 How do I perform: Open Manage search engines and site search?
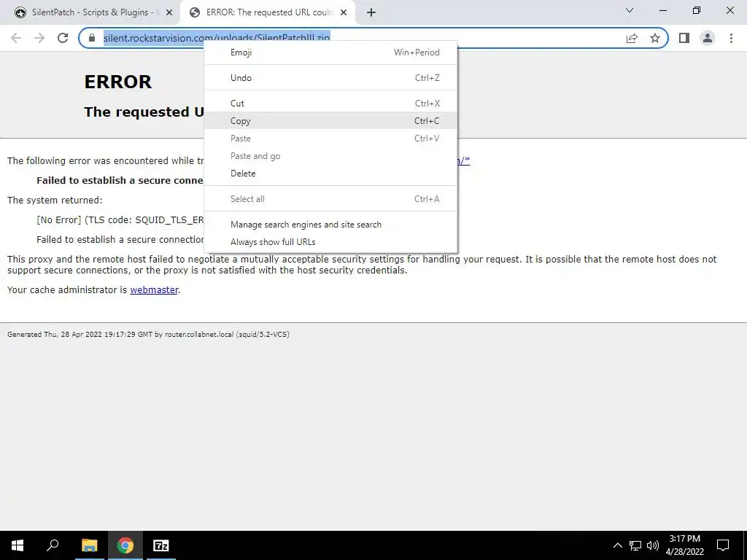pos(330,225)
